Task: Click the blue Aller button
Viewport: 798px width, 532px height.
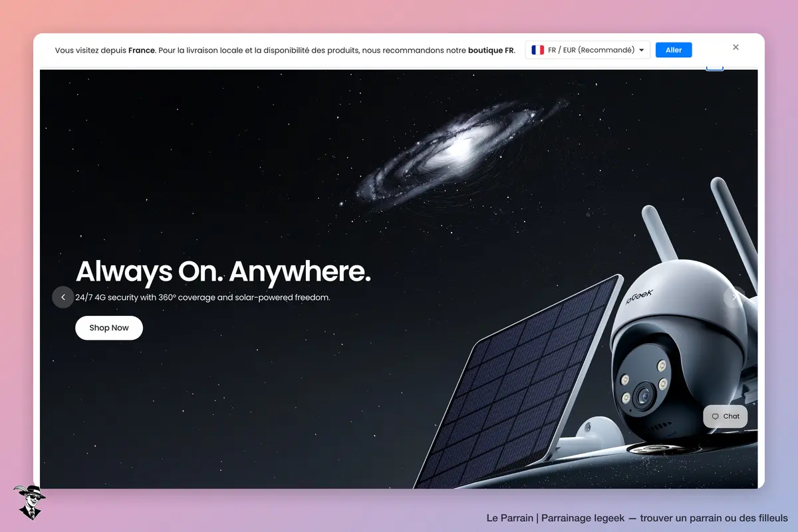Action: click(x=674, y=50)
